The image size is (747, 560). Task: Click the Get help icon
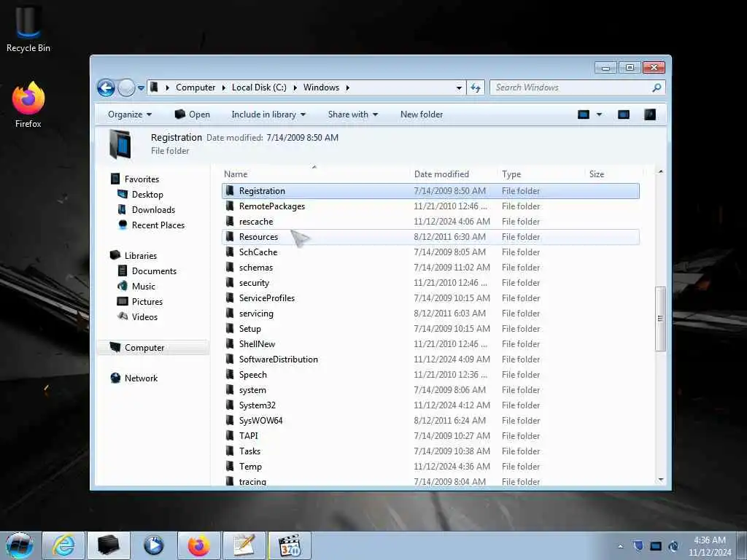click(x=650, y=114)
